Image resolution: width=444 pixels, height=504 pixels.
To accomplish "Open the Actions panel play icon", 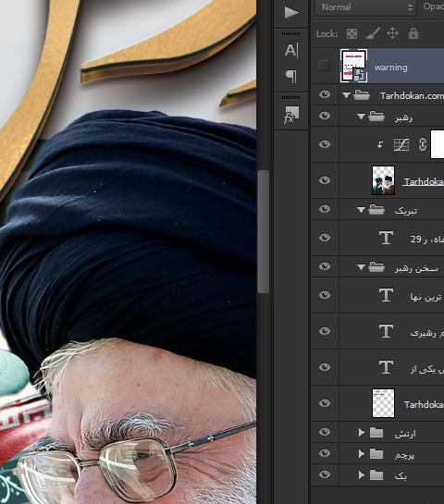I will (x=291, y=12).
